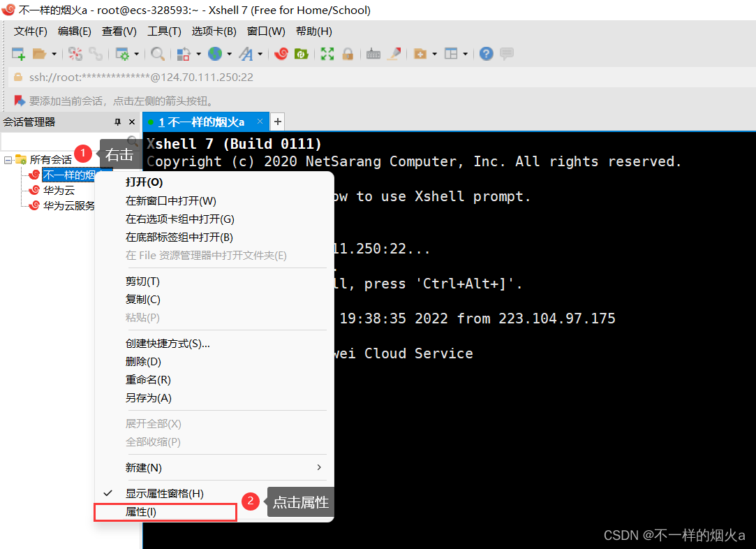
Task: Click the folder-plus toolbar icon
Action: pos(420,54)
